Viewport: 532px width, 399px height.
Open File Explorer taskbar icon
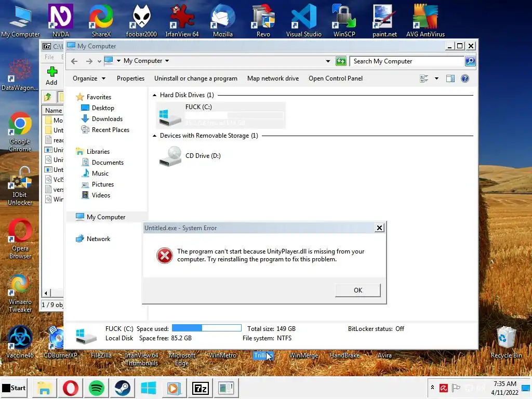pyautogui.click(x=45, y=388)
